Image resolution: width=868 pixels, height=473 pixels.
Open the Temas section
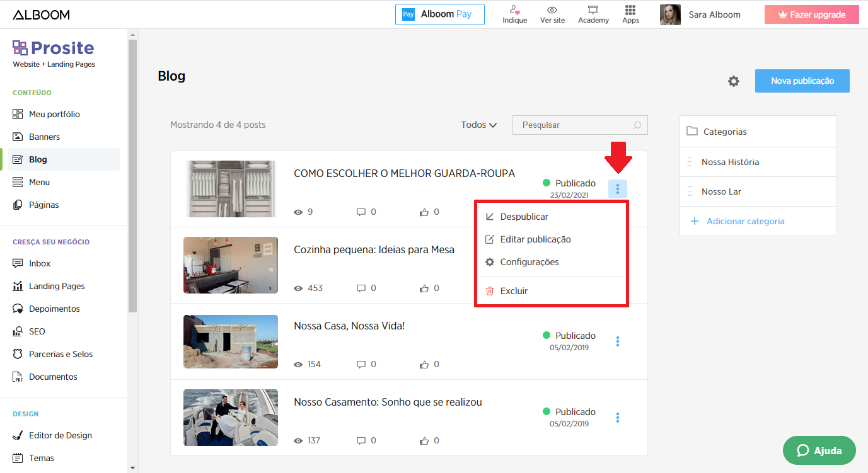(x=42, y=458)
